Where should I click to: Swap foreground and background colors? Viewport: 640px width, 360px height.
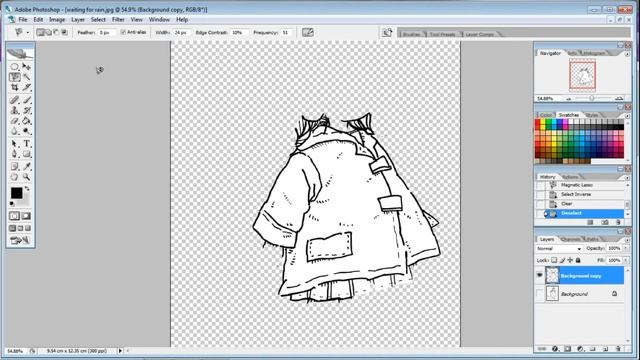pyautogui.click(x=27, y=189)
